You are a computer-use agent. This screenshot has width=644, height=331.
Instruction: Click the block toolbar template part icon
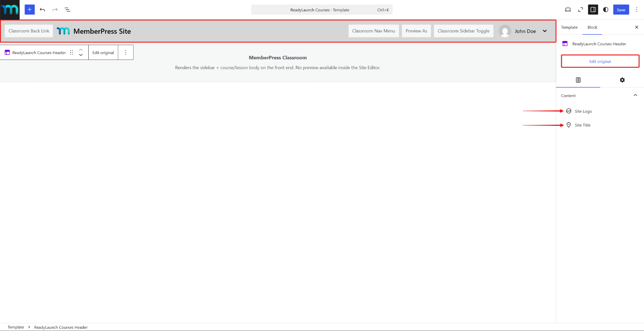[x=7, y=52]
